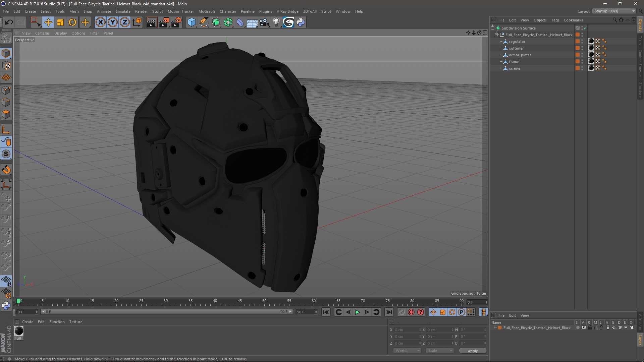Toggle Y axis lock
The width and height of the screenshot is (644, 362).
tap(113, 22)
